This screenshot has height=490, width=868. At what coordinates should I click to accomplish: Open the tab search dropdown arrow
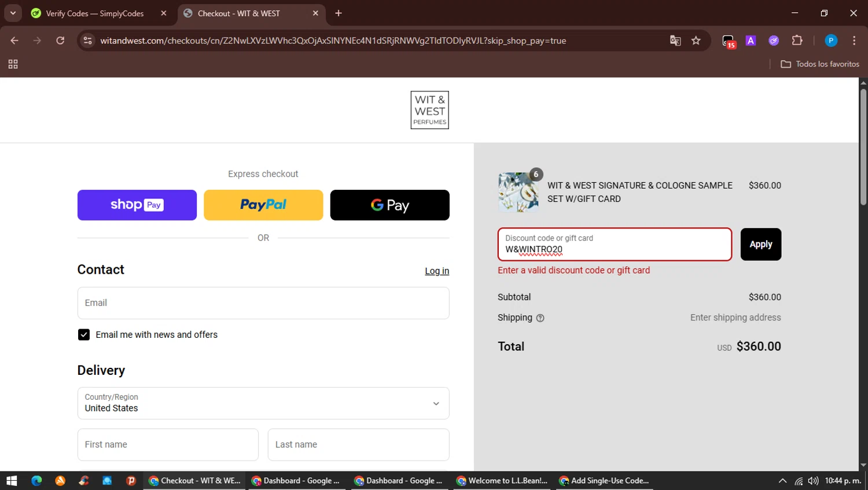(x=13, y=13)
